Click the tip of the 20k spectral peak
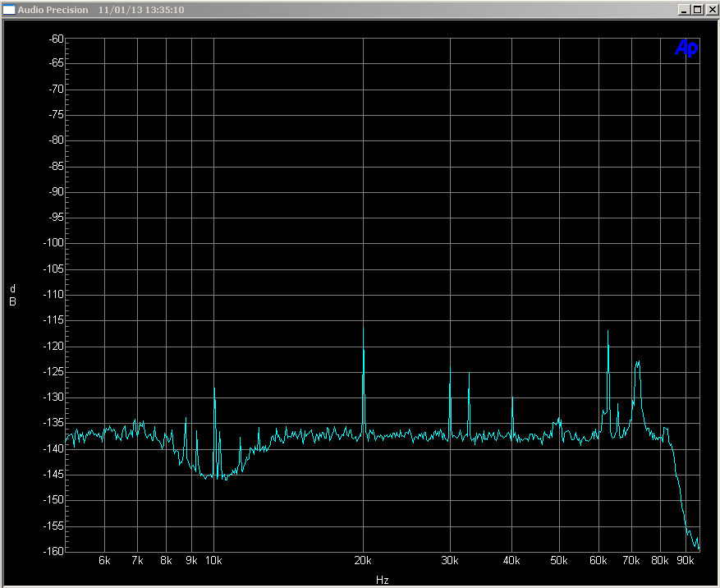The width and height of the screenshot is (720, 588). pyautogui.click(x=363, y=328)
